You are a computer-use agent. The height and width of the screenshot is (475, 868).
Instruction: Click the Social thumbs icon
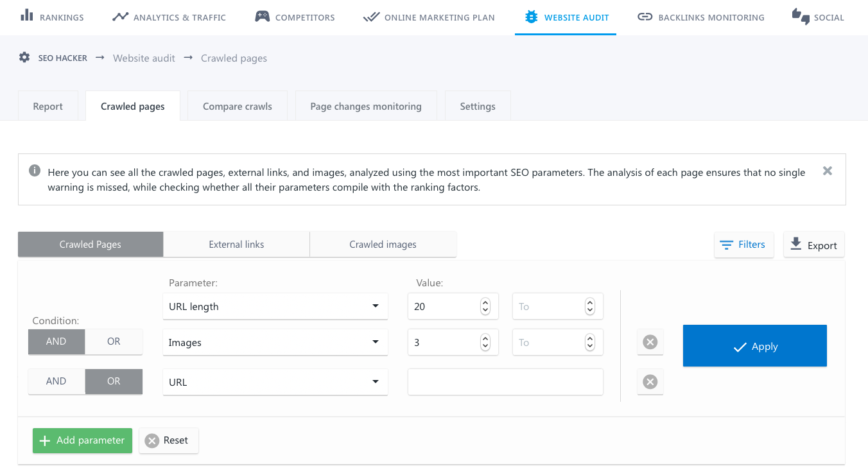(x=801, y=17)
